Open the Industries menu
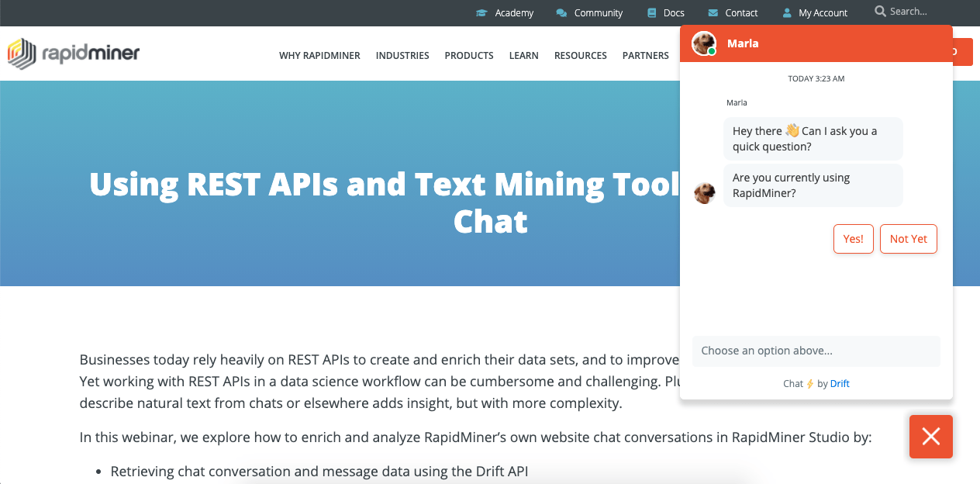 tap(402, 56)
